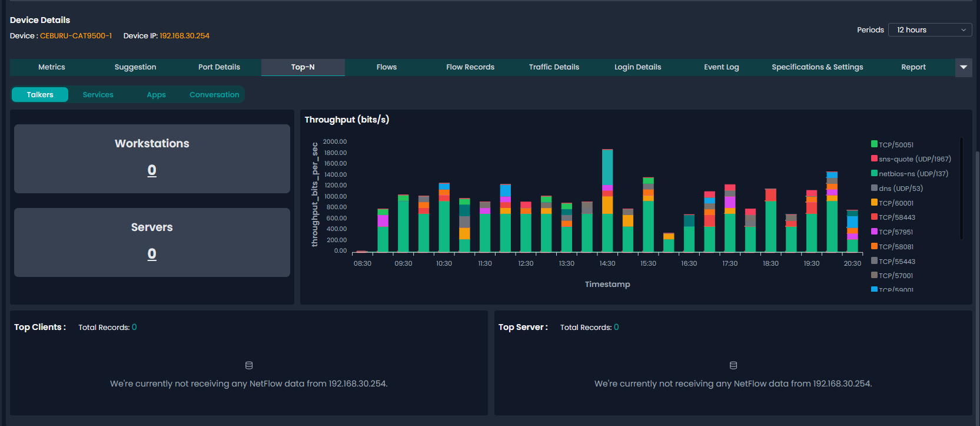The image size is (980, 426).
Task: Switch to the Report tab
Action: 913,67
